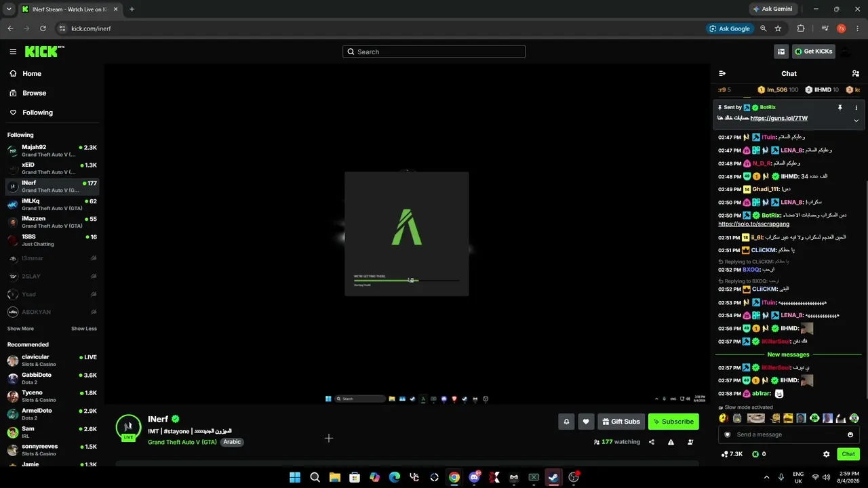The image size is (868, 488).
Task: Select the iMLKq channel in Following
Action: click(x=52, y=204)
